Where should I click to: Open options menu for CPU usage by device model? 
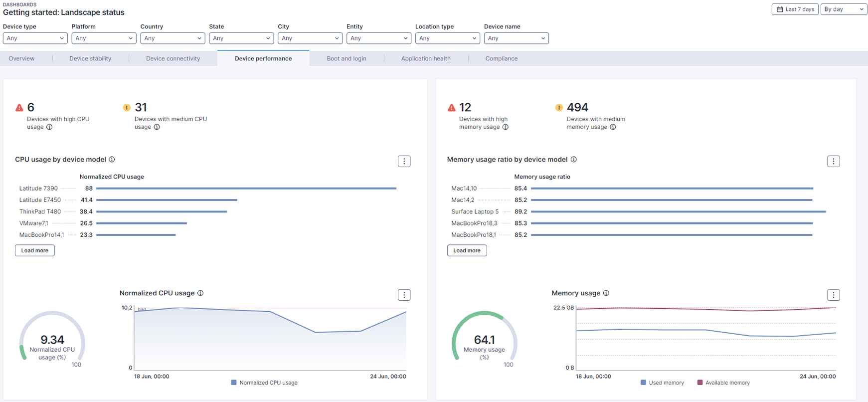pos(404,161)
